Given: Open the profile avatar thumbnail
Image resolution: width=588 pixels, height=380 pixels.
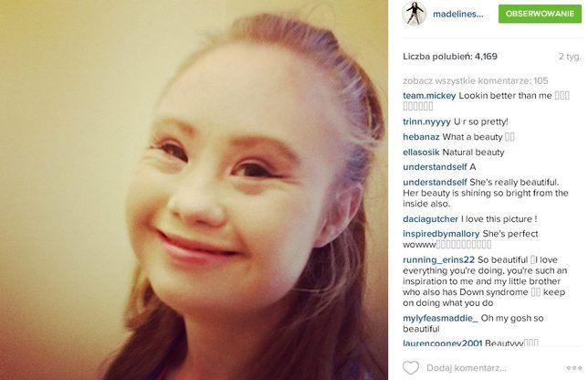Looking at the screenshot, I should coord(414,14).
